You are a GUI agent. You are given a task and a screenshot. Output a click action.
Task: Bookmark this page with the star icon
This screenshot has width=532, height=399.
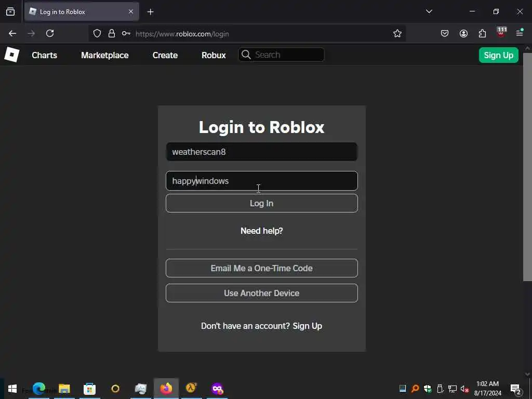point(397,34)
